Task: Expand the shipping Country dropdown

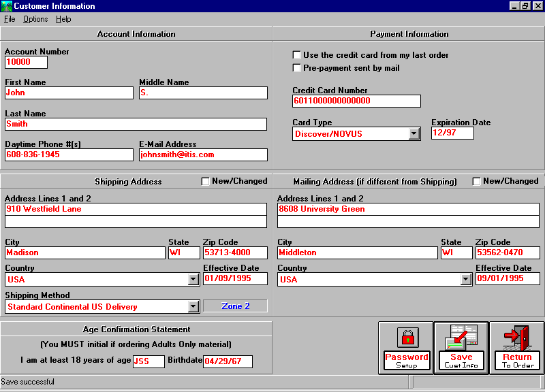Action: pyautogui.click(x=193, y=280)
